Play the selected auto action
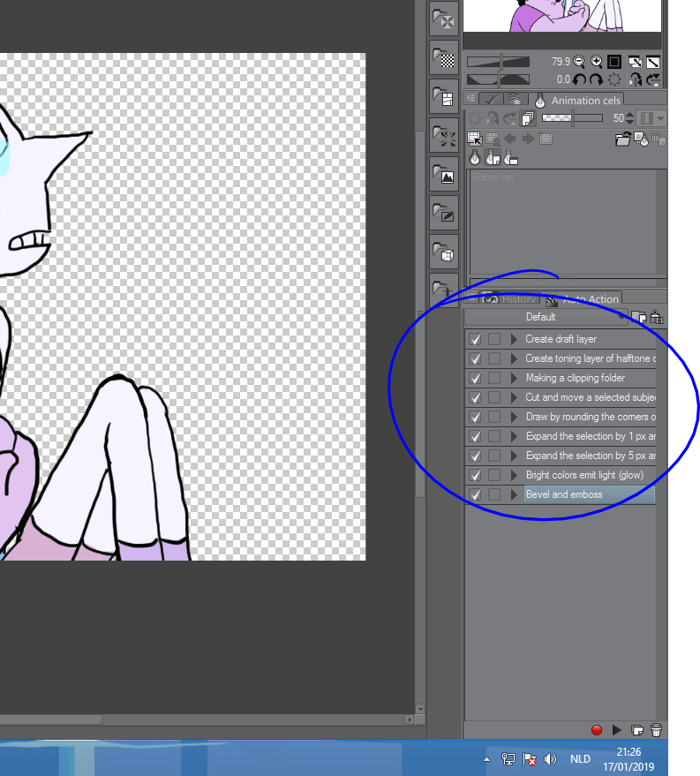700x776 pixels. coord(616,730)
